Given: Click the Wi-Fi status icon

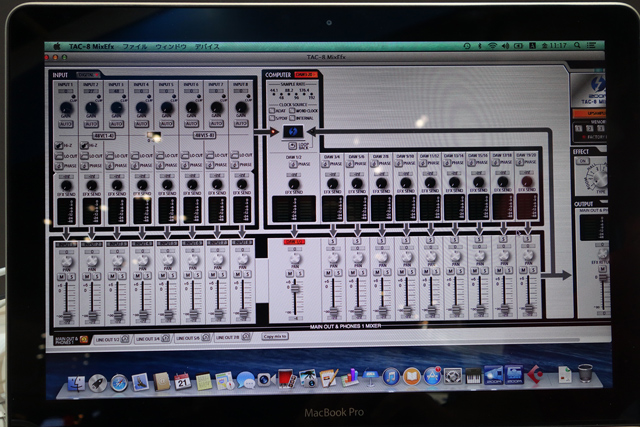Looking at the screenshot, I should click(x=493, y=46).
